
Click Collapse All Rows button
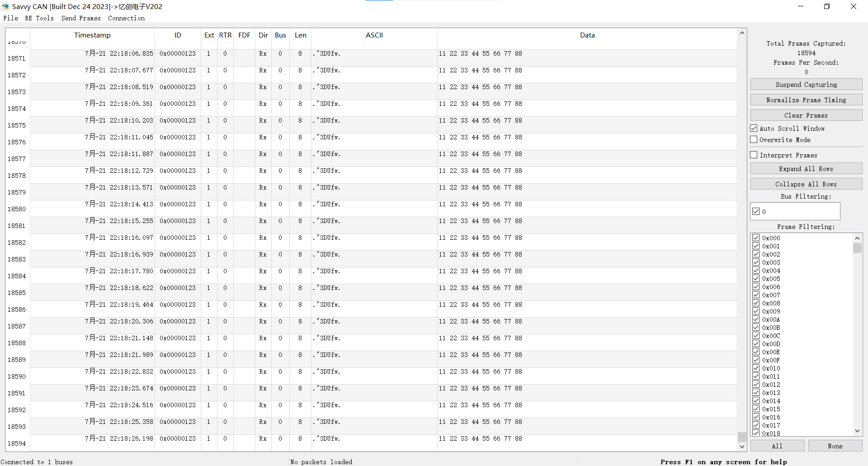[x=806, y=184]
